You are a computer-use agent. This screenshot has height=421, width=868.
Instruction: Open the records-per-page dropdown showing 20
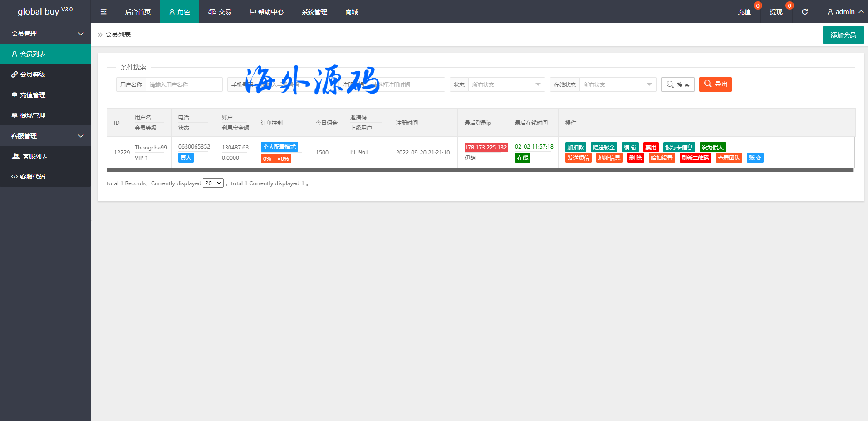click(x=213, y=183)
